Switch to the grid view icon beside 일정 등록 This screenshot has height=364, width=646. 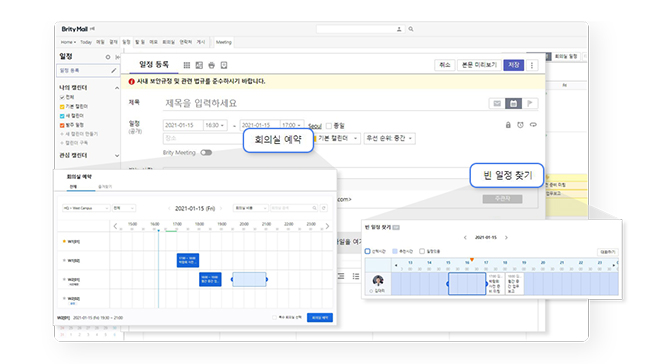pyautogui.click(x=187, y=65)
